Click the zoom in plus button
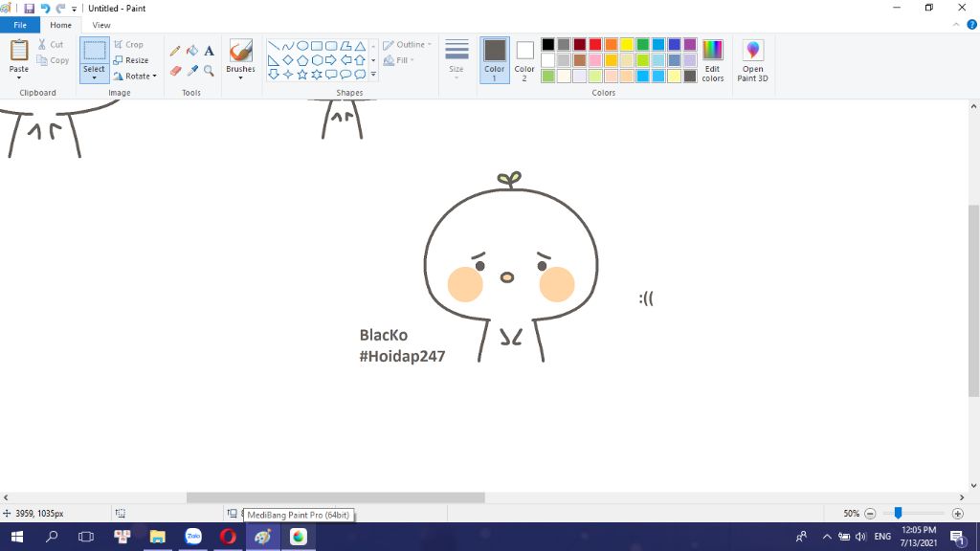Viewport: 980px width, 551px height. [x=957, y=514]
